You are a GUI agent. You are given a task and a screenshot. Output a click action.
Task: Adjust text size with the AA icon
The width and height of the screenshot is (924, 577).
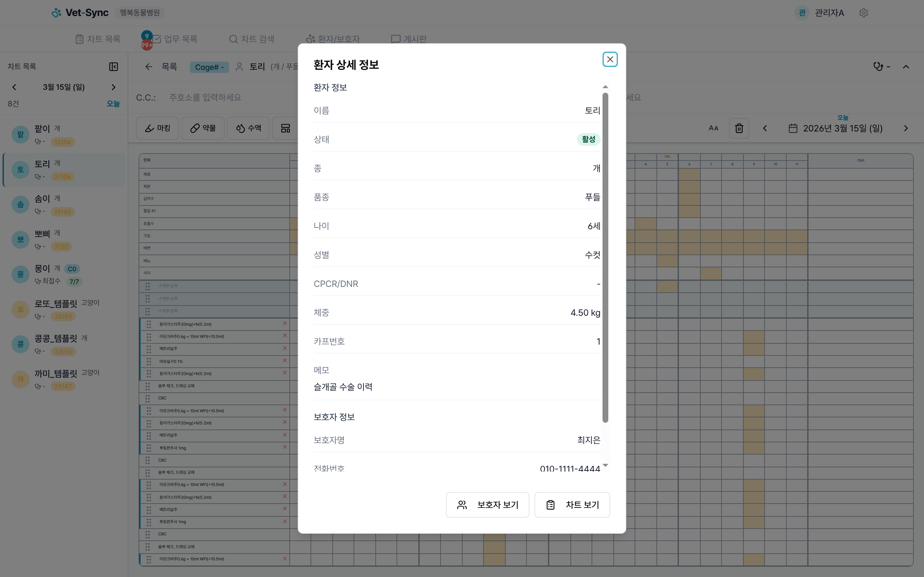[x=713, y=128]
